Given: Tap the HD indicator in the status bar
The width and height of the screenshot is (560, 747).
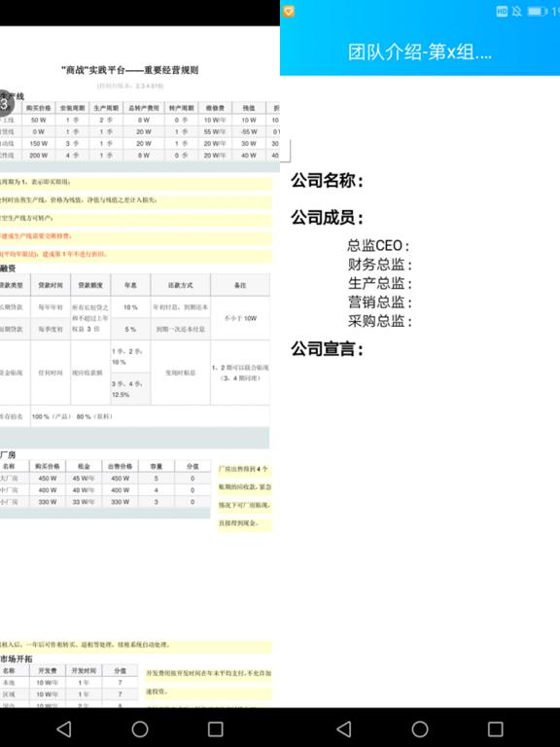Looking at the screenshot, I should pyautogui.click(x=502, y=12).
